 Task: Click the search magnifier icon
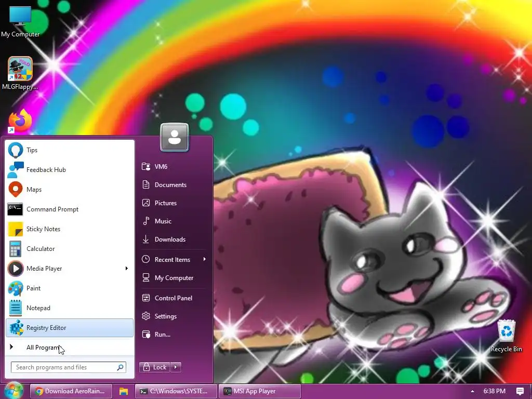120,367
